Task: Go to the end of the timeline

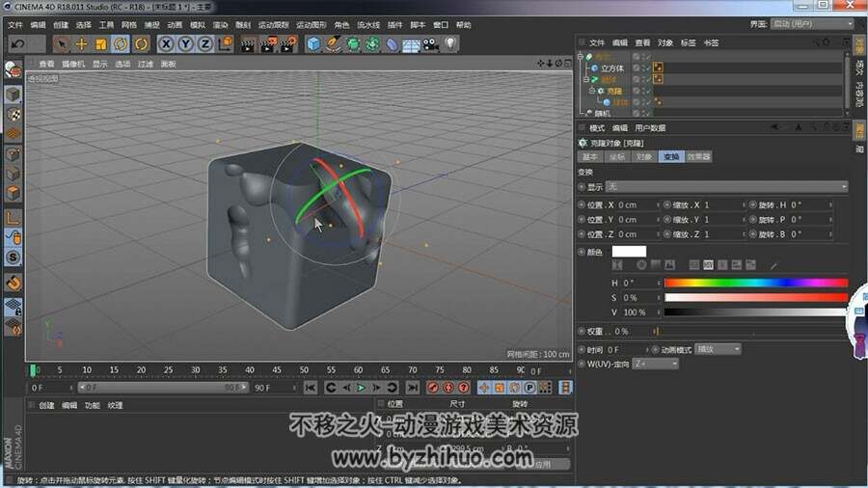Action: (413, 388)
